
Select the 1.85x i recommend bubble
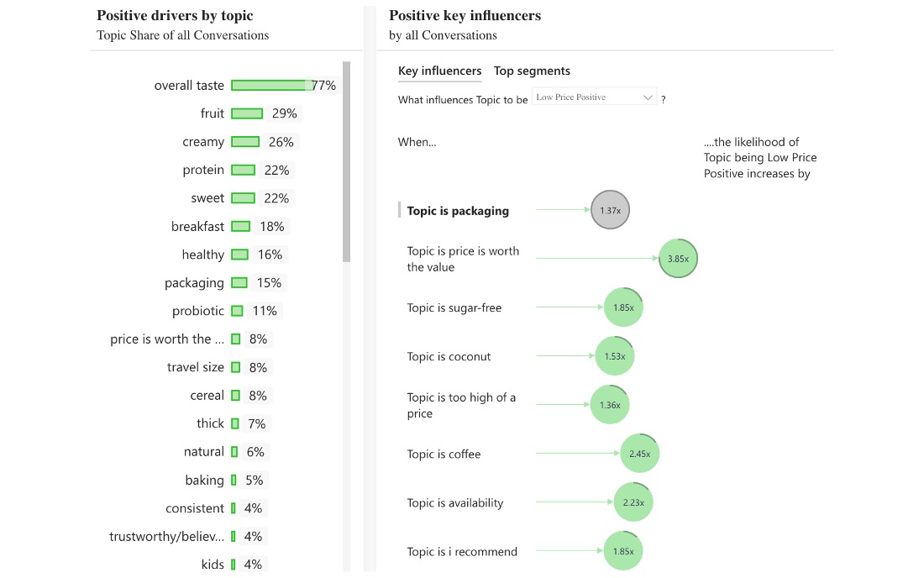[x=623, y=551]
